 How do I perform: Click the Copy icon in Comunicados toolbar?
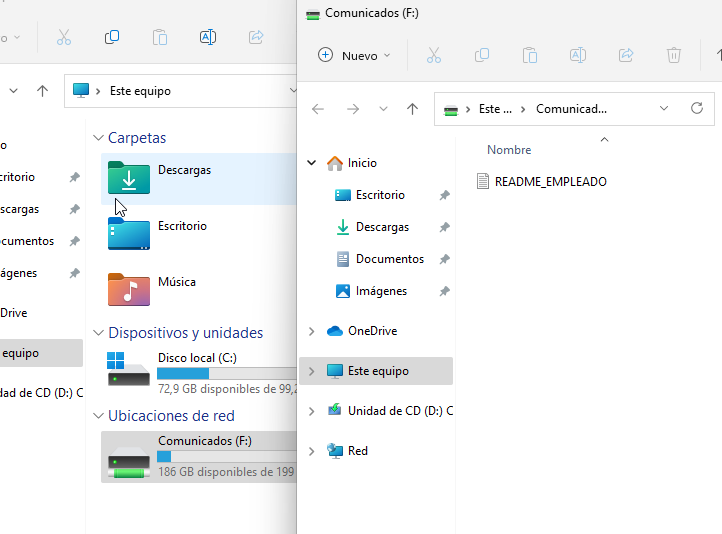[482, 56]
